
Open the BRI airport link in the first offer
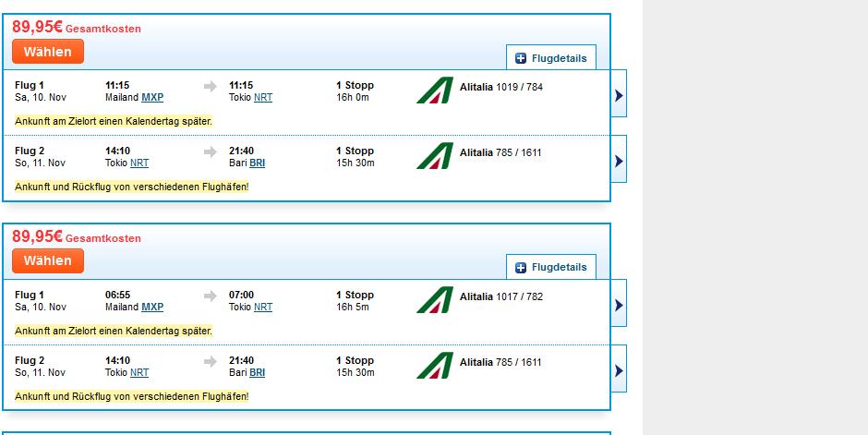(x=257, y=163)
